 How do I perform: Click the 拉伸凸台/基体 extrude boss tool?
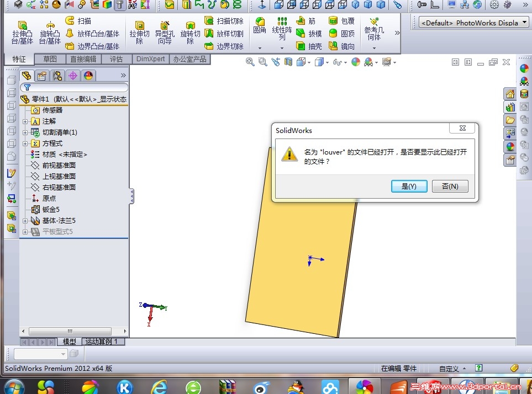(x=22, y=33)
